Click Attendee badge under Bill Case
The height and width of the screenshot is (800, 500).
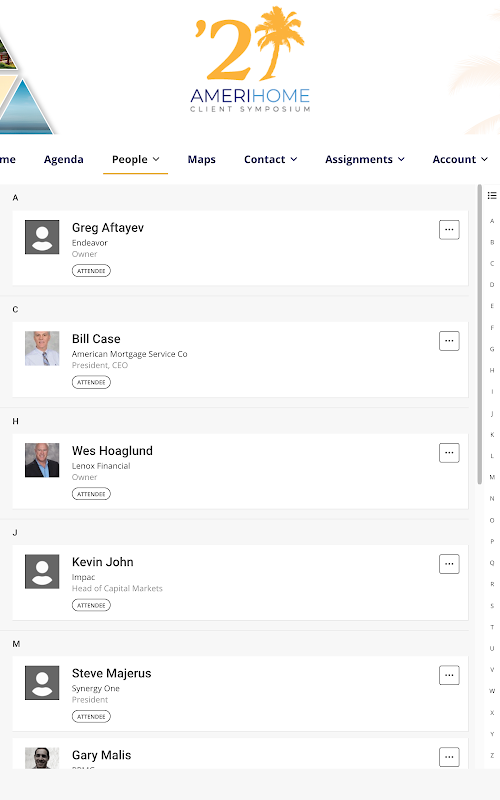click(x=91, y=382)
